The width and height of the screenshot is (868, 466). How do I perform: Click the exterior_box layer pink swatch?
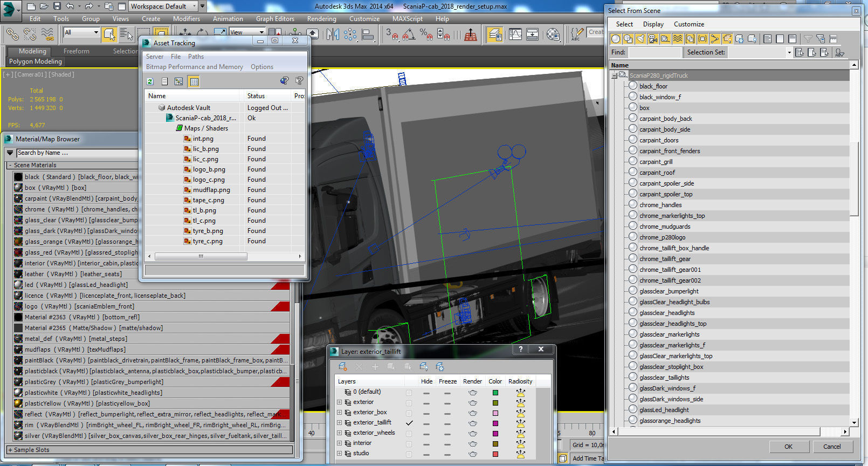[495, 413]
